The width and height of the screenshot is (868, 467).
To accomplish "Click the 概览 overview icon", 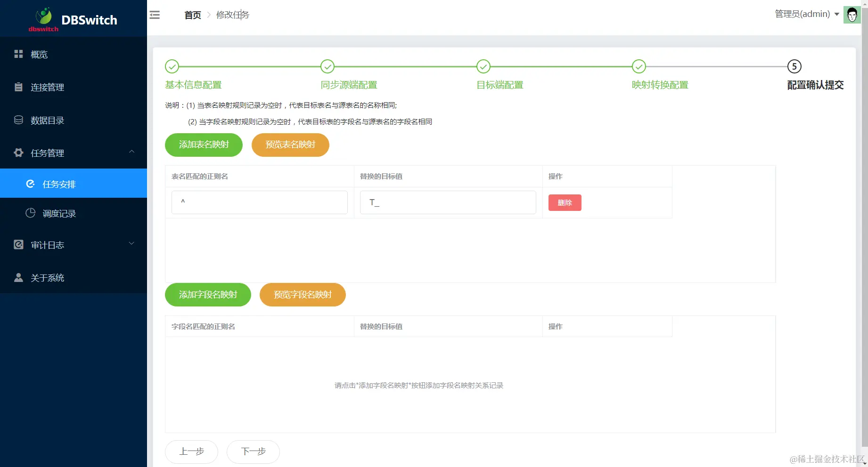I will 18,54.
